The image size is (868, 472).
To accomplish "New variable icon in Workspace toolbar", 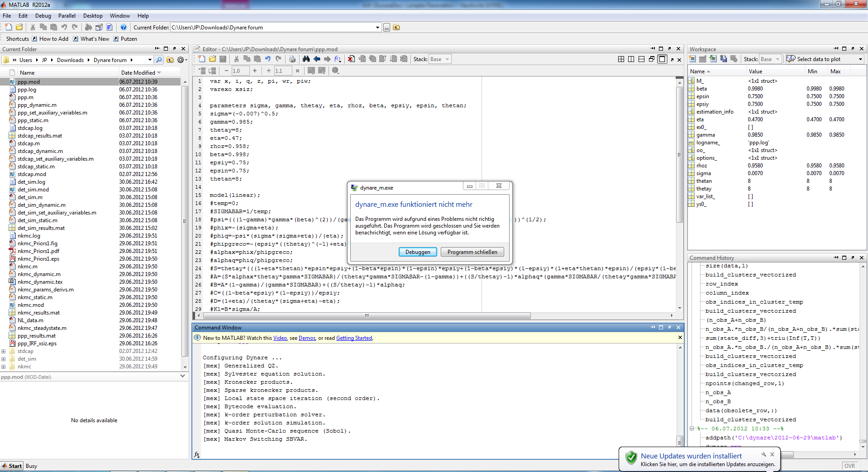I will pyautogui.click(x=692, y=59).
